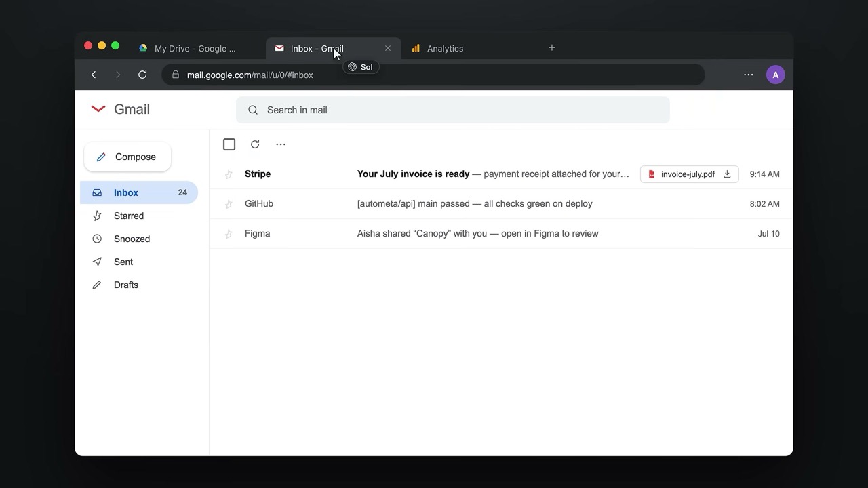The image size is (868, 488).
Task: Open the Sent folder
Action: pyautogui.click(x=139, y=262)
